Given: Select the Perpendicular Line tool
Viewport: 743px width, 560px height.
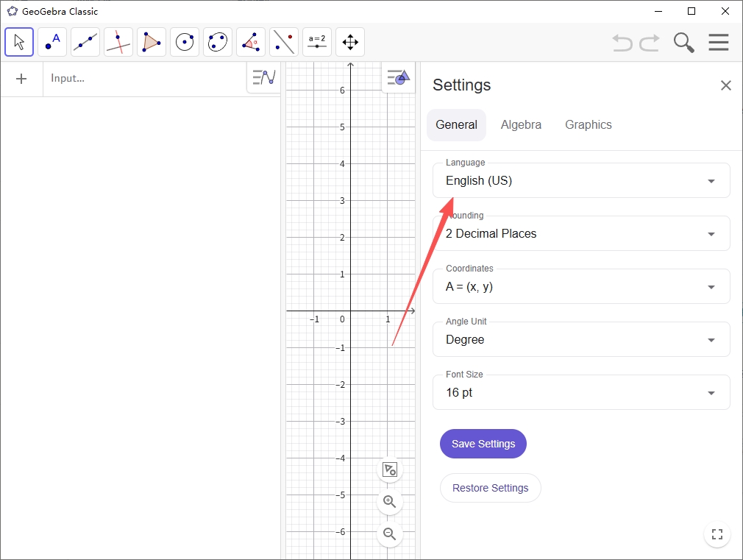Looking at the screenshot, I should click(118, 42).
